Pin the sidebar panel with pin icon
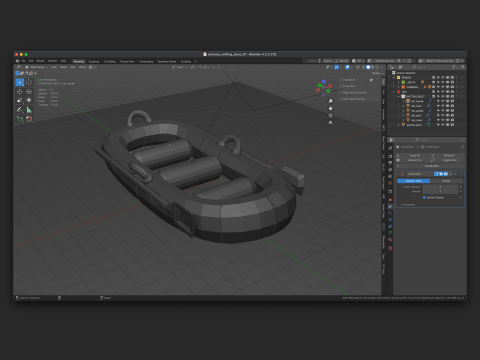Viewport: 480px width, 360px height. pyautogui.click(x=371, y=80)
